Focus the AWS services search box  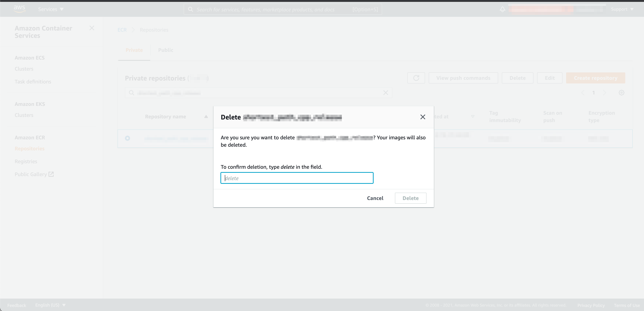pos(283,9)
